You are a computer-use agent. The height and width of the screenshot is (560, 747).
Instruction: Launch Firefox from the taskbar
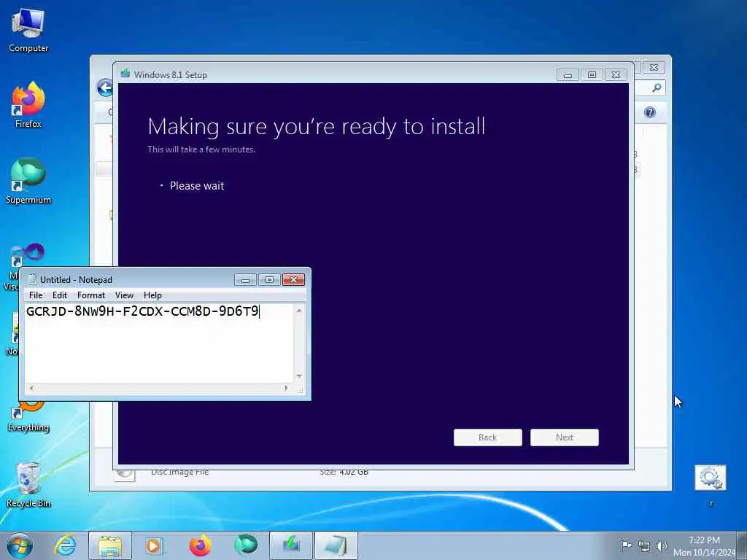coord(200,545)
